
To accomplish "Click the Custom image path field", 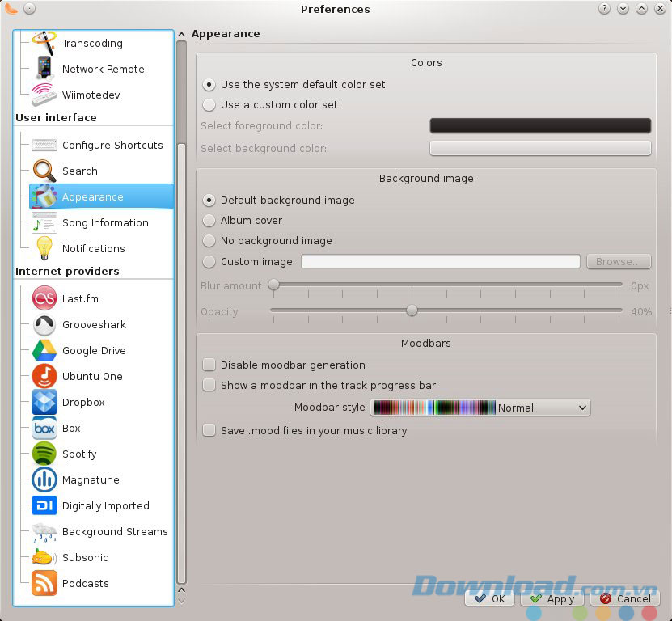I will coord(440,262).
